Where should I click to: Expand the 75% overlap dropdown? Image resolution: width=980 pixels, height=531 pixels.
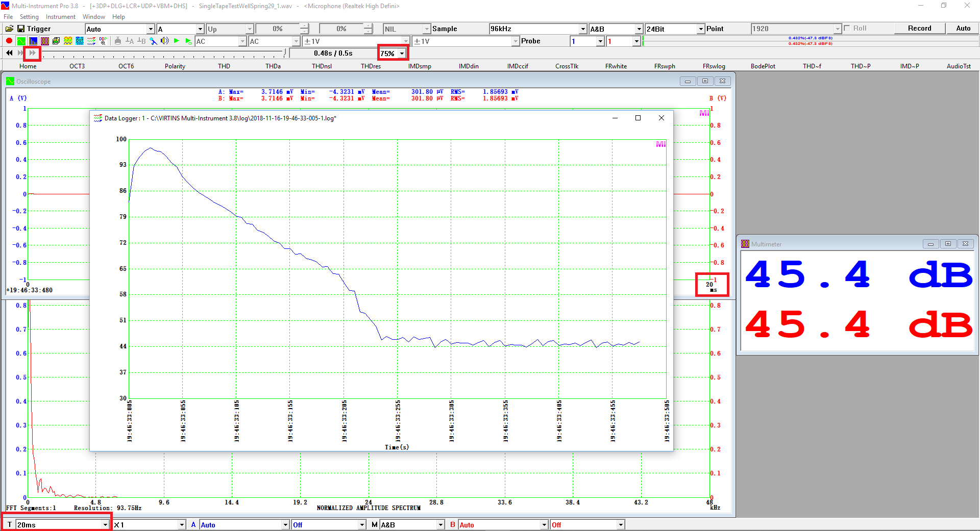tap(402, 54)
